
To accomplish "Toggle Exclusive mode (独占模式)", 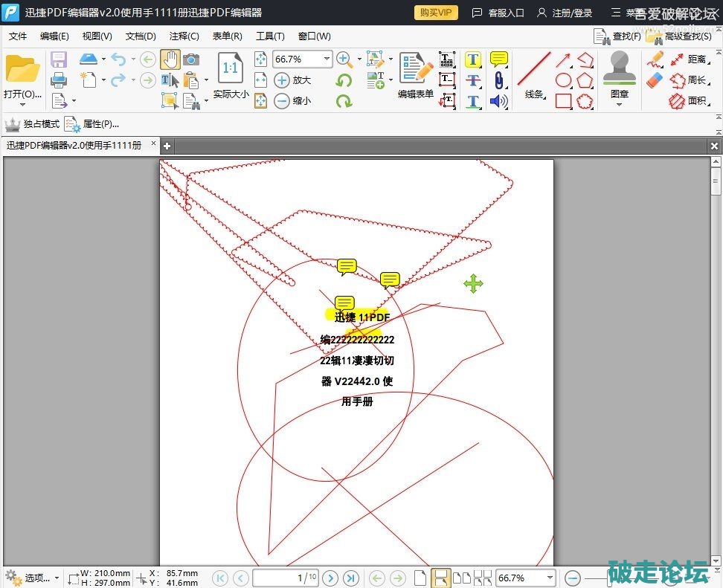I will click(32, 124).
